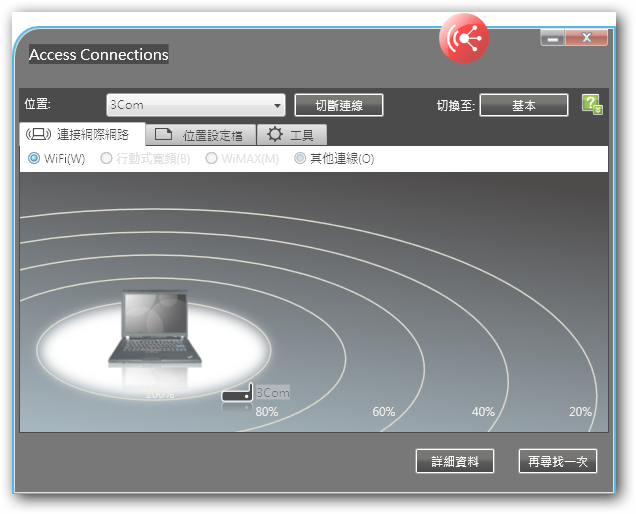This screenshot has height=514, width=636.
Task: Click the 60% signal ring label
Action: pyautogui.click(x=384, y=412)
